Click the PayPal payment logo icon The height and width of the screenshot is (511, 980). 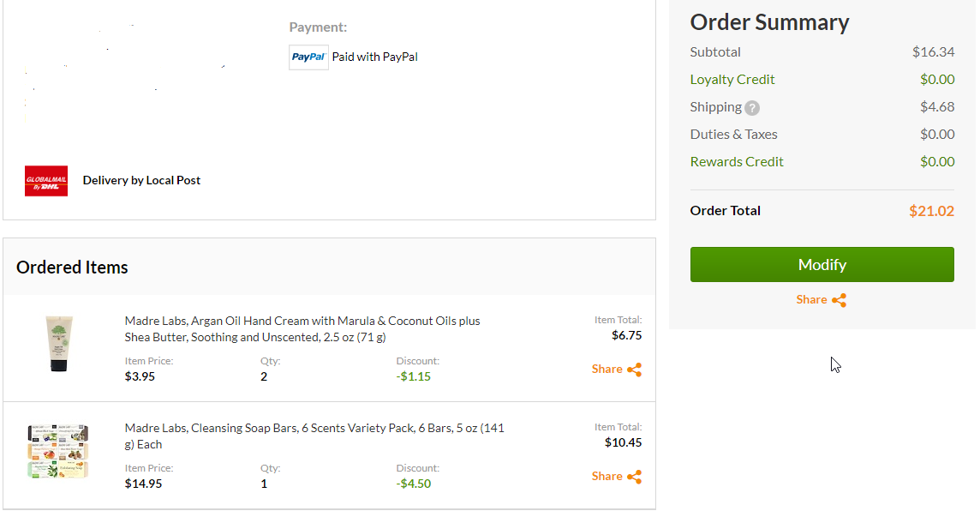(x=308, y=57)
